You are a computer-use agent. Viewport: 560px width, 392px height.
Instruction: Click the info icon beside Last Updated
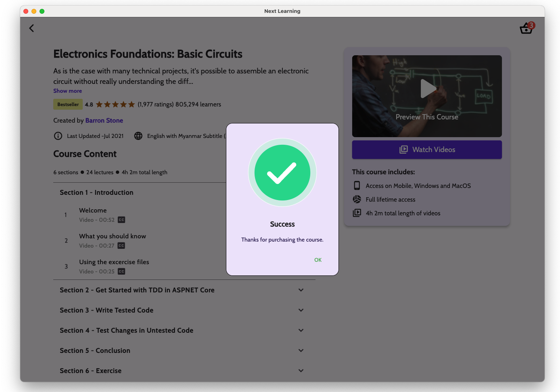tap(58, 136)
